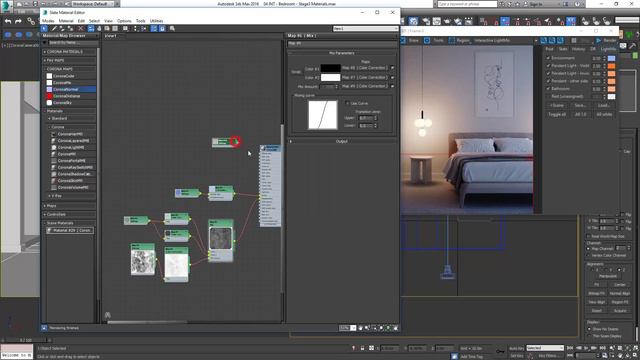Click the >Scene button in LightMix
This screenshot has width=640, height=360.
coord(557,105)
